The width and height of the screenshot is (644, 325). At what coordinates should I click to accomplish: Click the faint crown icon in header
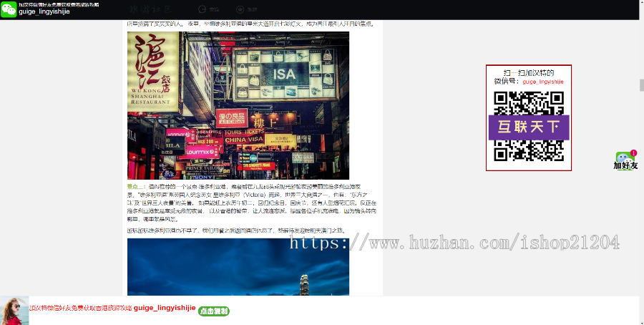point(240,9)
